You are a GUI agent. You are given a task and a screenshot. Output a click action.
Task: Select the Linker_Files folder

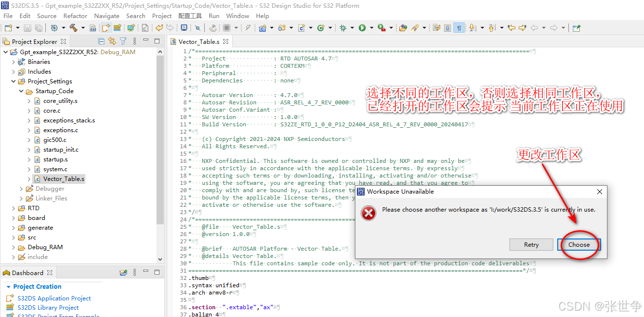51,198
